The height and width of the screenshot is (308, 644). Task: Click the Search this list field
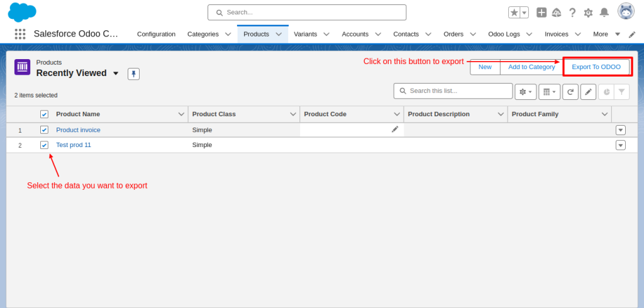tap(453, 91)
